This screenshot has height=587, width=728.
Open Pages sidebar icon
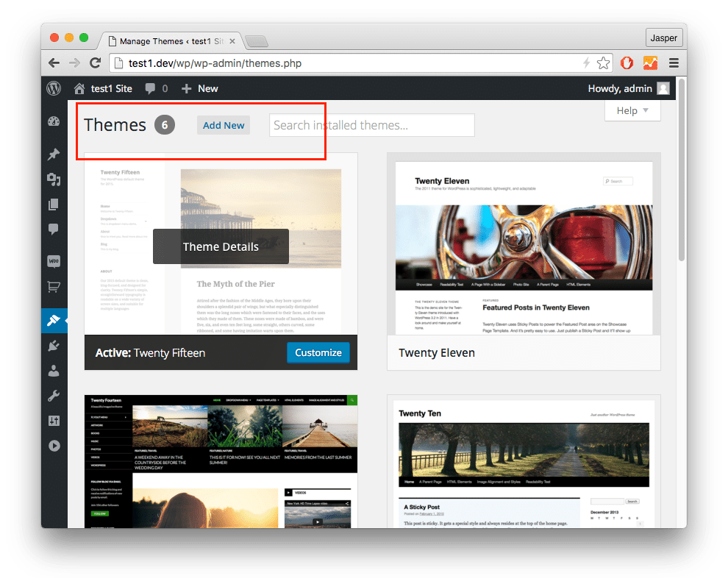coord(54,204)
